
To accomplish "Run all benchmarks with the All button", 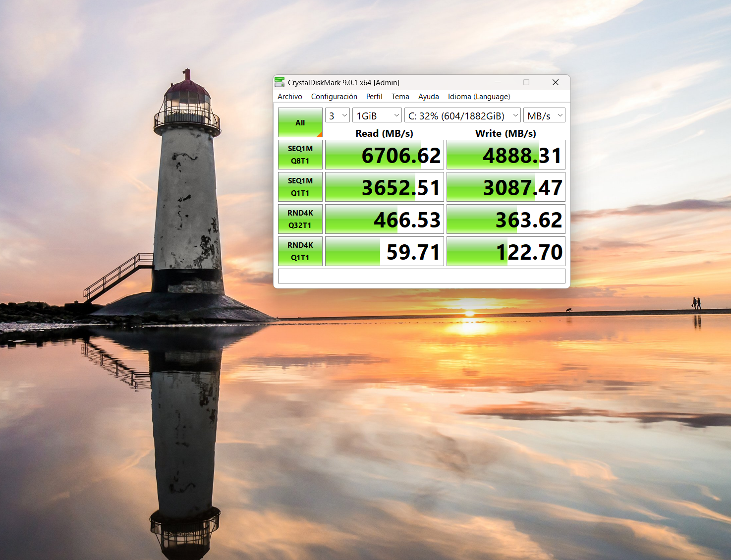I will pos(300,122).
